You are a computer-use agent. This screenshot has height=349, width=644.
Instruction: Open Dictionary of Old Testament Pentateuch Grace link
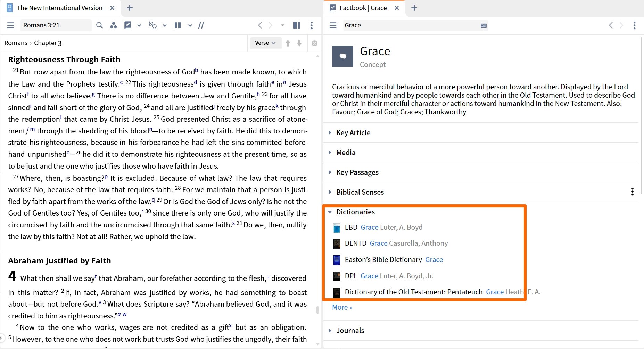tap(495, 292)
